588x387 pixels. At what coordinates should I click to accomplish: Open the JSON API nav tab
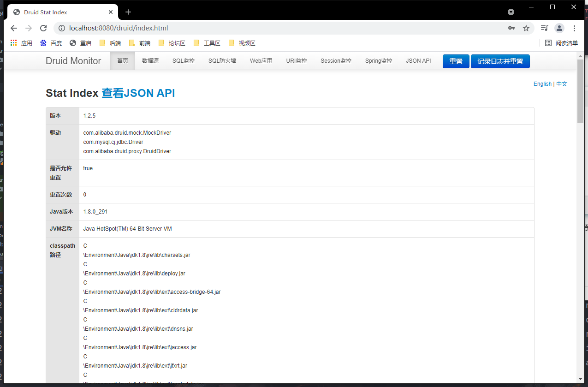418,61
